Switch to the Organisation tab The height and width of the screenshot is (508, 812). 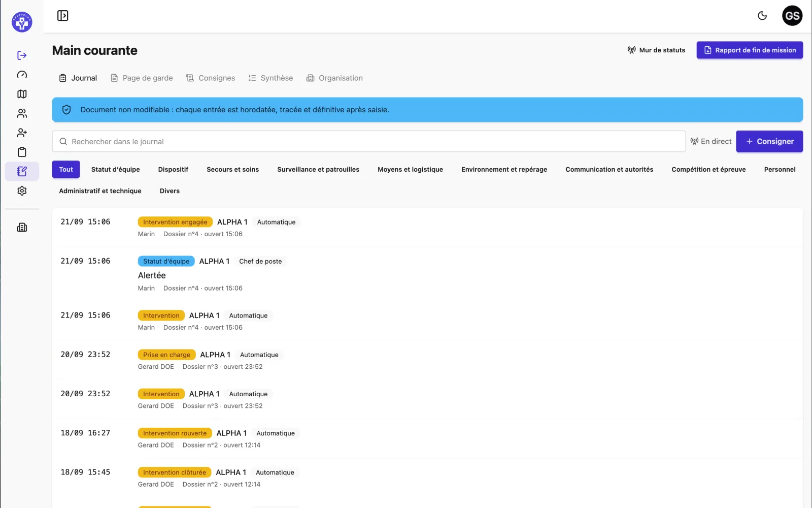[x=334, y=78]
